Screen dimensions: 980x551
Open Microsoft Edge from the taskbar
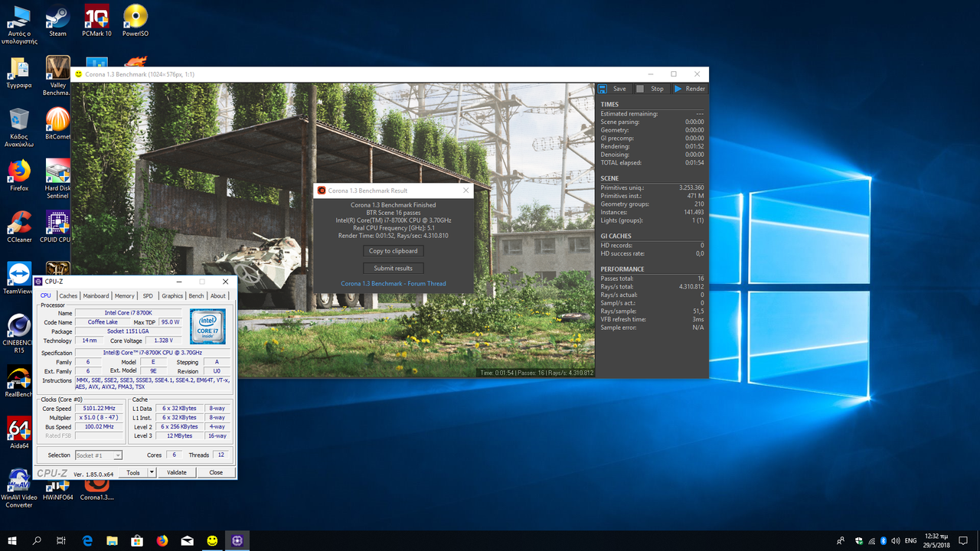tap(87, 540)
